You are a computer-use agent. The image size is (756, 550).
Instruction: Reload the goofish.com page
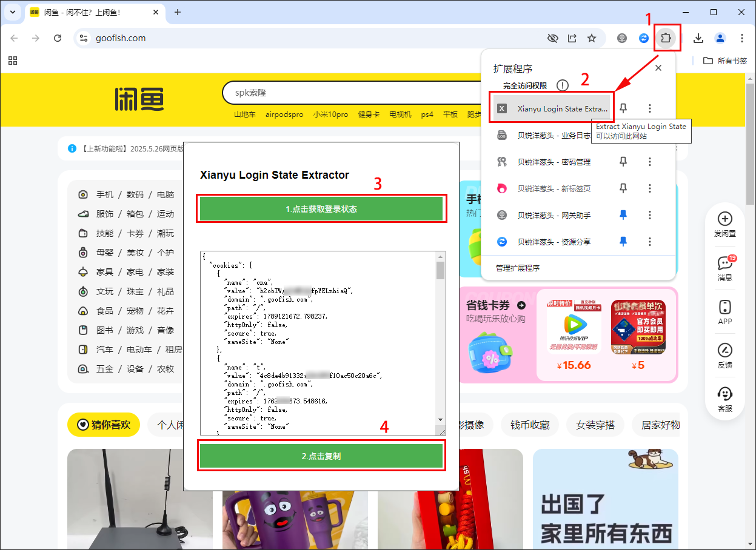[x=58, y=38]
